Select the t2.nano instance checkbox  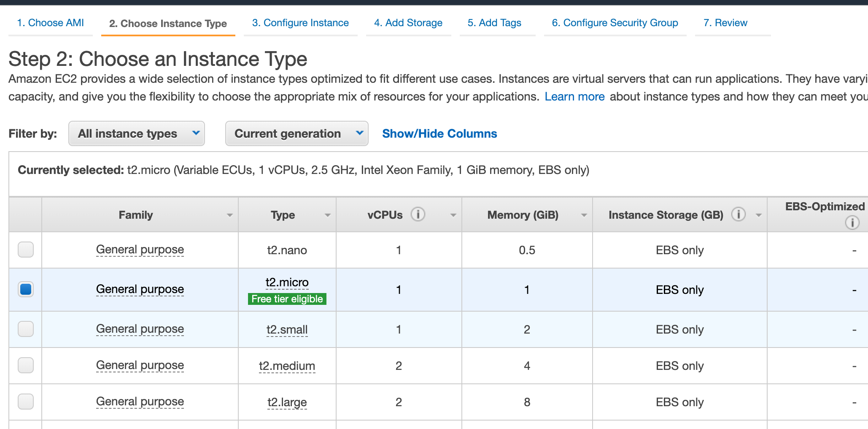point(26,250)
